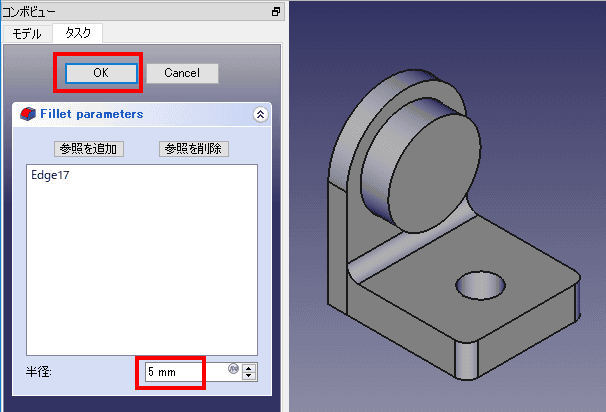Viewport: 606px width, 412px height.
Task: Select the タスク tab
Action: [78, 33]
